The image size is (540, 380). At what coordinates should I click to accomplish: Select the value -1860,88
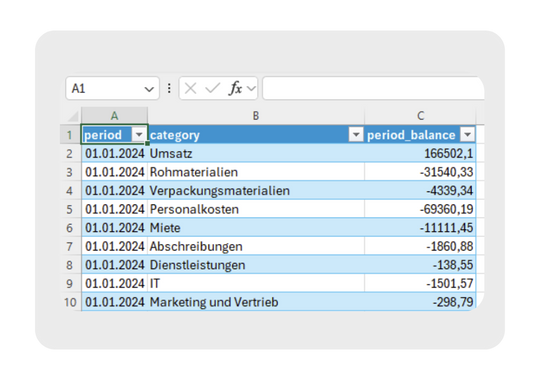(x=420, y=246)
